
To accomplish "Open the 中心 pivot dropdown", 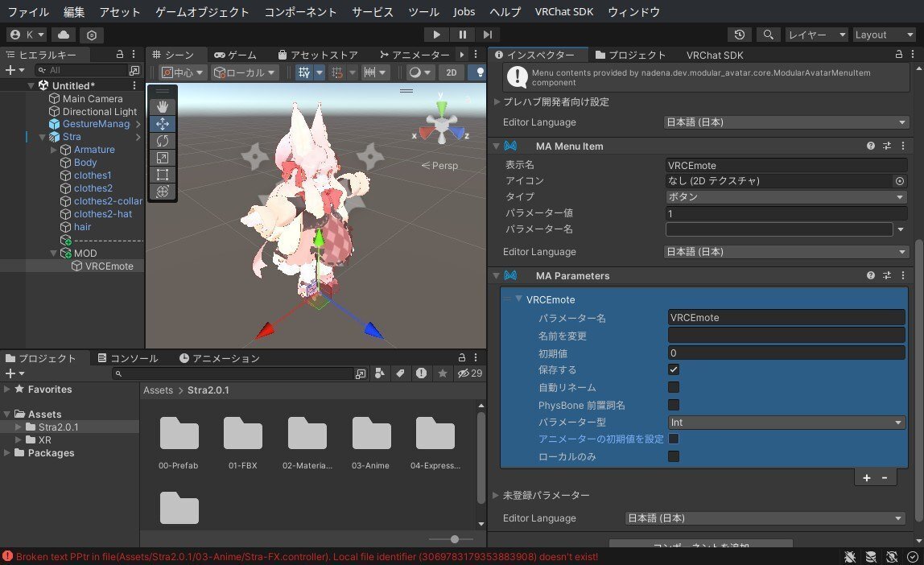I will tap(183, 72).
